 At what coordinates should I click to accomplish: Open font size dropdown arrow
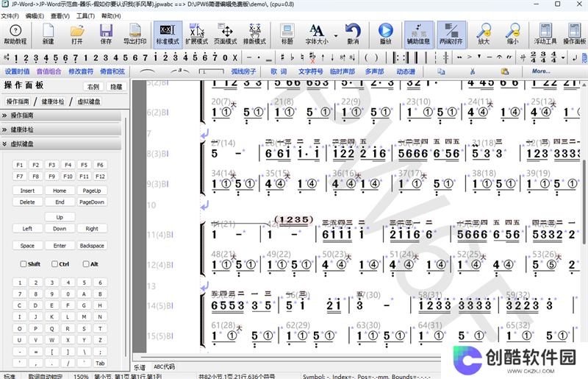[336, 36]
